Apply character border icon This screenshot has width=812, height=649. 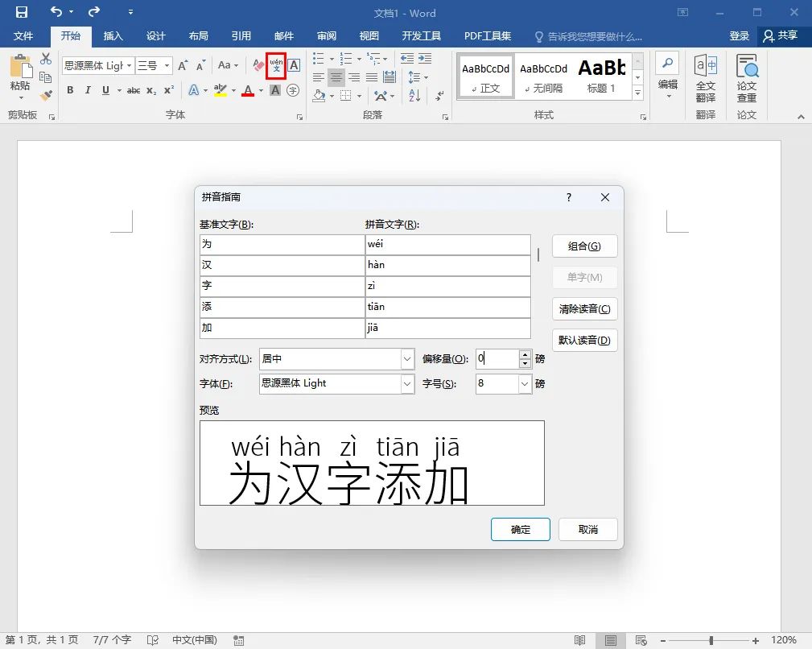pyautogui.click(x=294, y=65)
